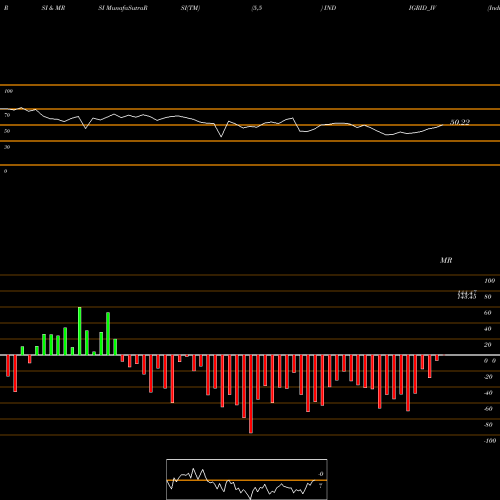Click the 20 label on MR axis
Viewport: 500px width, 500px height.
point(488,345)
